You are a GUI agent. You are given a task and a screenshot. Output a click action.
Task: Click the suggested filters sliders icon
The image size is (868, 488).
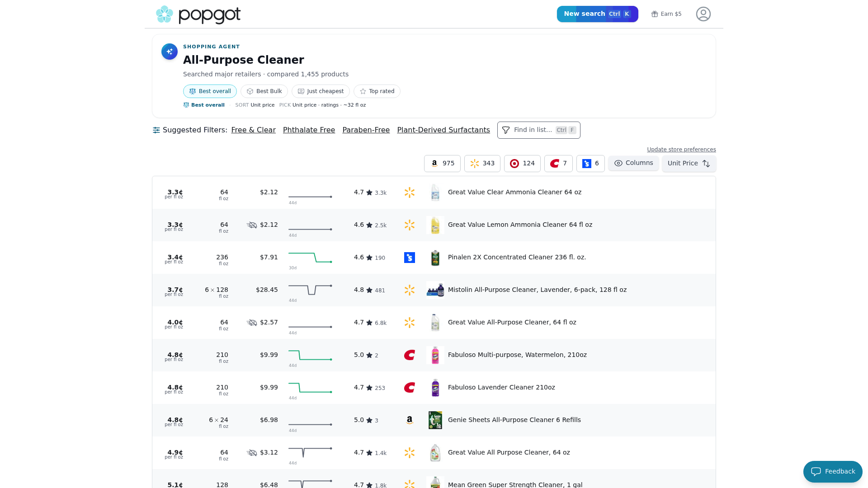pos(156,130)
